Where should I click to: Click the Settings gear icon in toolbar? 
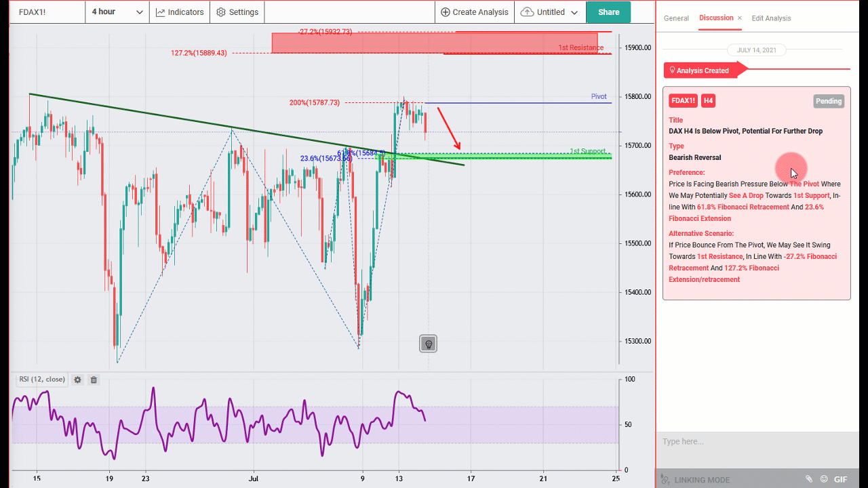221,12
